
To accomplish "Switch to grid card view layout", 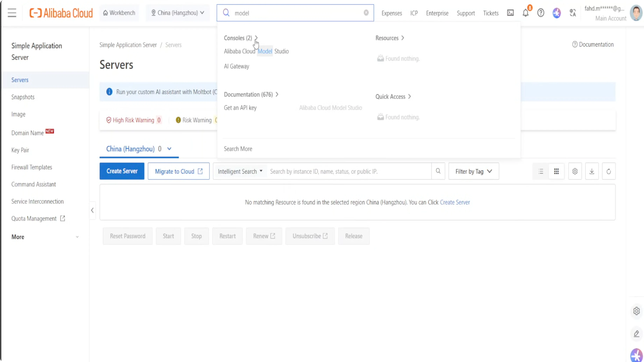I will pos(556,171).
